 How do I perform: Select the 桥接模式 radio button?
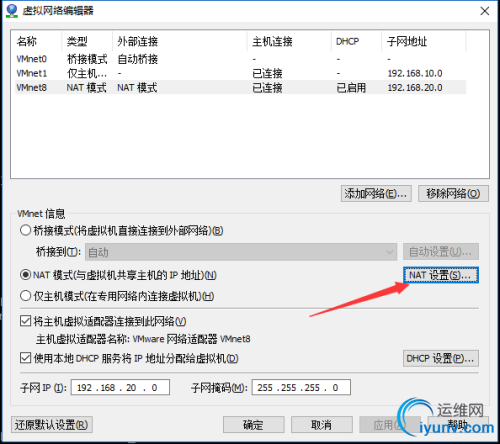[x=26, y=230]
